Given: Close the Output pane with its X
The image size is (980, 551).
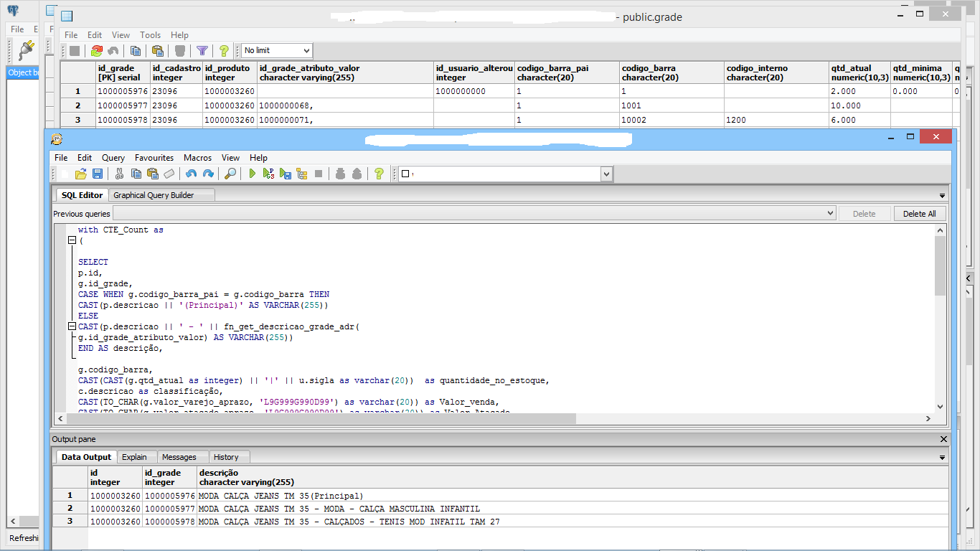Looking at the screenshot, I should 943,439.
